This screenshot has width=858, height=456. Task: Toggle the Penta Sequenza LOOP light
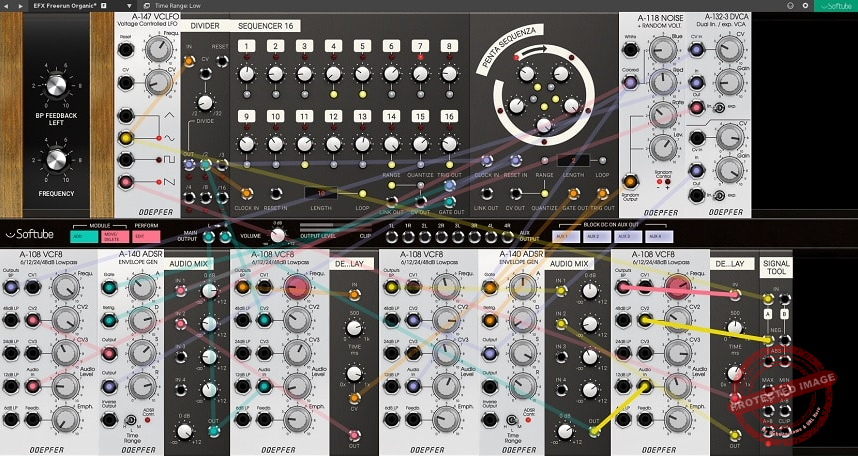(602, 160)
